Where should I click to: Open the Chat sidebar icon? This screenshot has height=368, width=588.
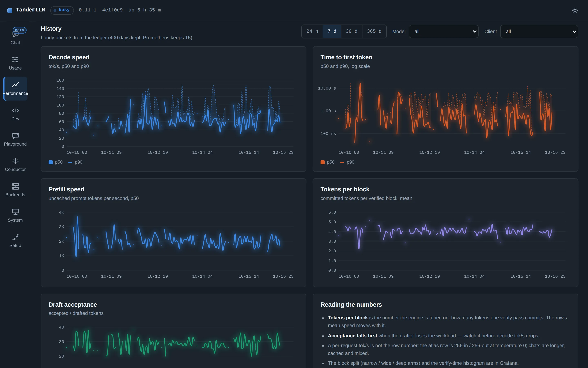(x=15, y=34)
